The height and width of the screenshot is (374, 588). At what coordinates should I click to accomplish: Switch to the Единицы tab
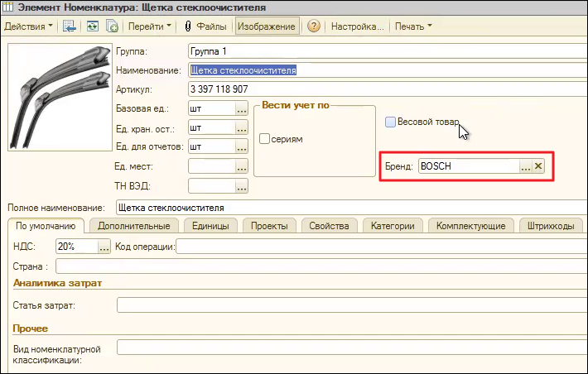210,226
